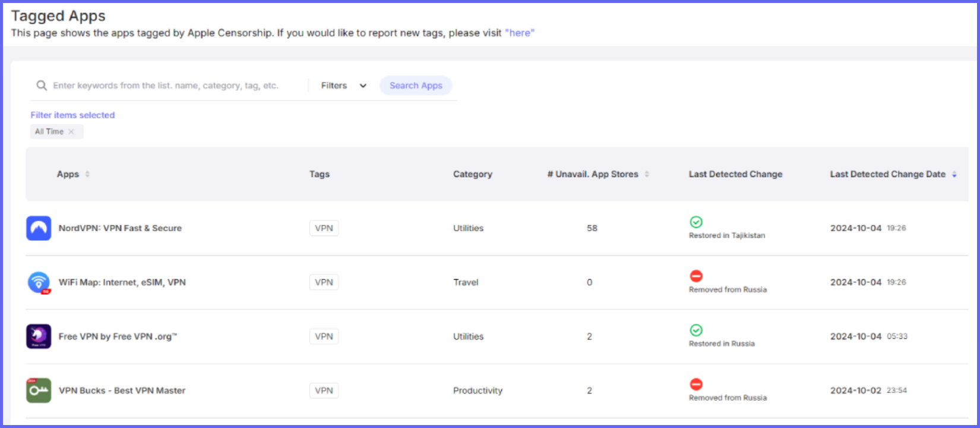Focus the keyword search input field
The image size is (980, 428).
coord(166,86)
